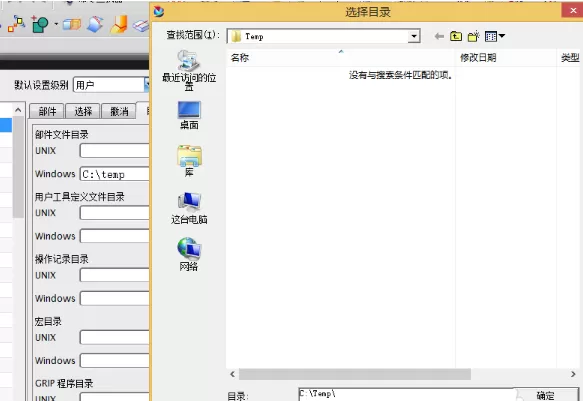Click the NX toolbar yellow box icon
Image resolution: width=583 pixels, height=401 pixels.
point(72,25)
